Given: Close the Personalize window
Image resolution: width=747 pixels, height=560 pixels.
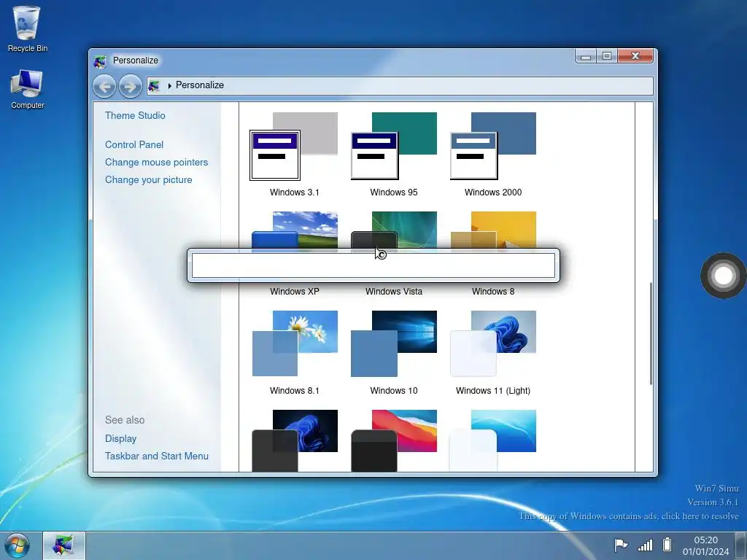Looking at the screenshot, I should pos(635,56).
